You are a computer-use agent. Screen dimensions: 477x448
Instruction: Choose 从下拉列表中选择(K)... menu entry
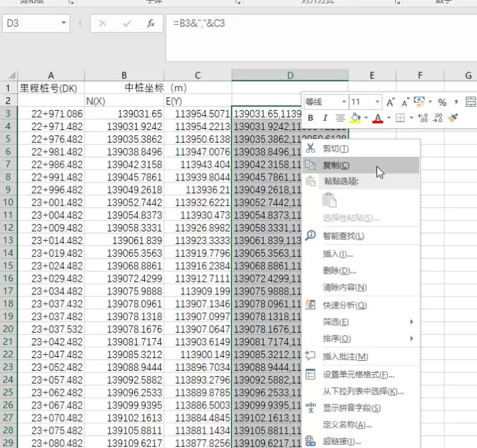tap(361, 392)
